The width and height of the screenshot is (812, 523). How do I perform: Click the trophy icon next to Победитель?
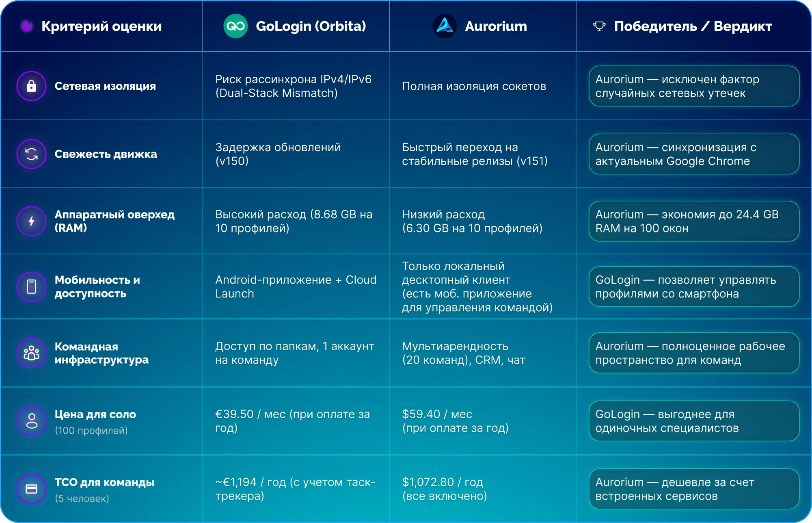pos(599,26)
